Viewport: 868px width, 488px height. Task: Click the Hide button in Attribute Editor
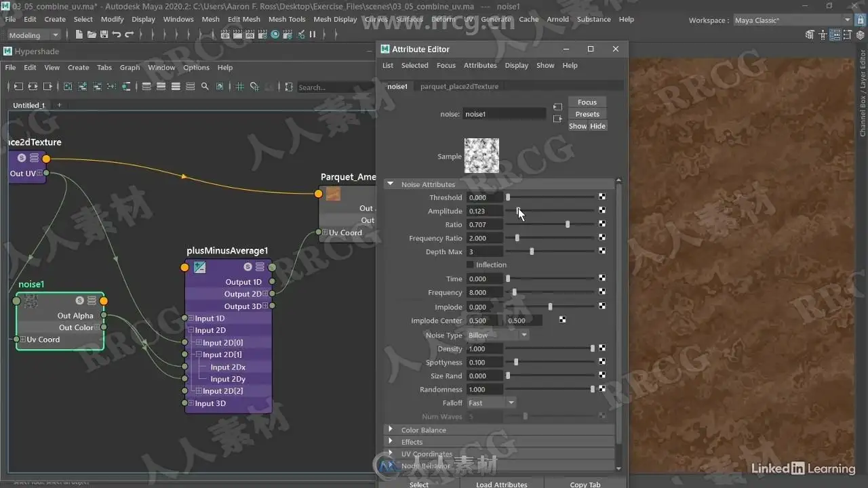pyautogui.click(x=597, y=126)
